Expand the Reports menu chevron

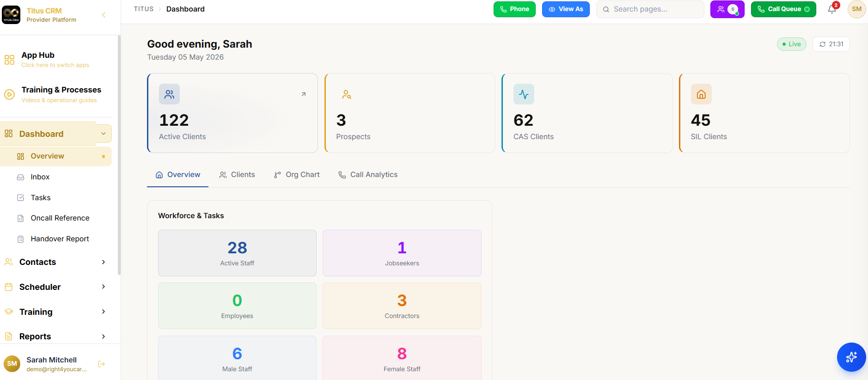click(x=104, y=337)
